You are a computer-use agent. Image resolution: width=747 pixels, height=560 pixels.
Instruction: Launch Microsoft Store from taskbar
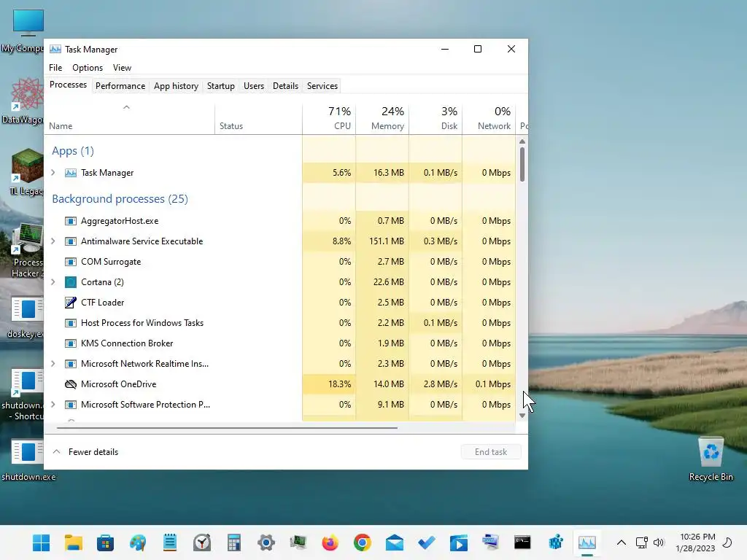105,542
